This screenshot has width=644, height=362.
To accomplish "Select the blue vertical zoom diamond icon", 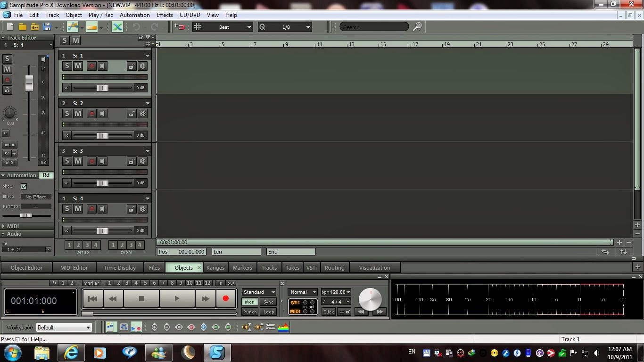I will (204, 327).
